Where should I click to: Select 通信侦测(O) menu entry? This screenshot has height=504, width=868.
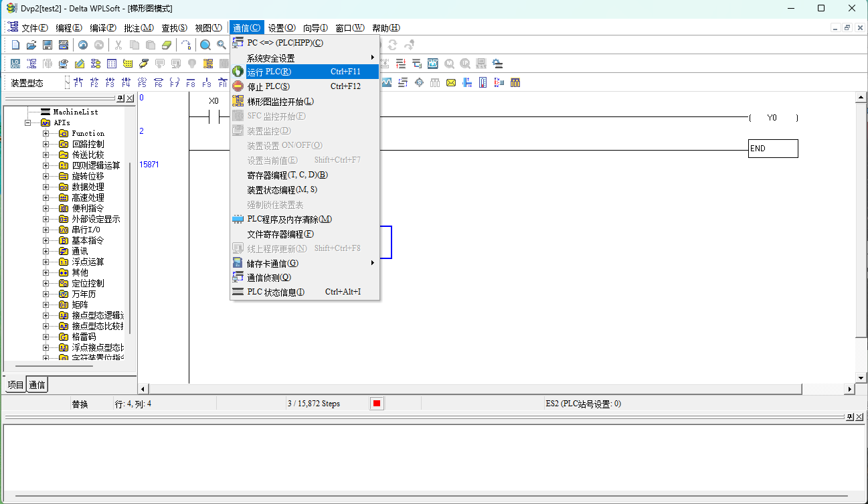click(x=305, y=277)
